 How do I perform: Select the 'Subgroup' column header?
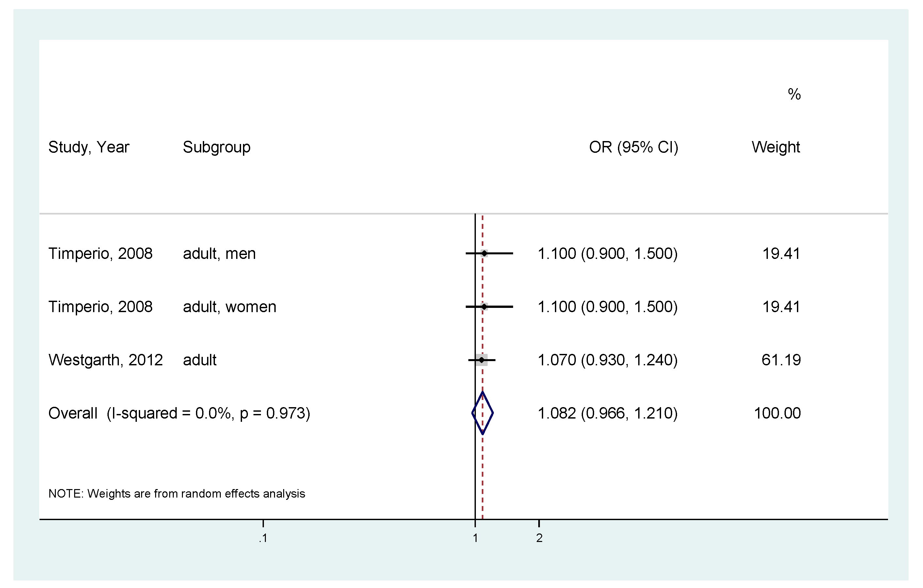click(x=217, y=147)
